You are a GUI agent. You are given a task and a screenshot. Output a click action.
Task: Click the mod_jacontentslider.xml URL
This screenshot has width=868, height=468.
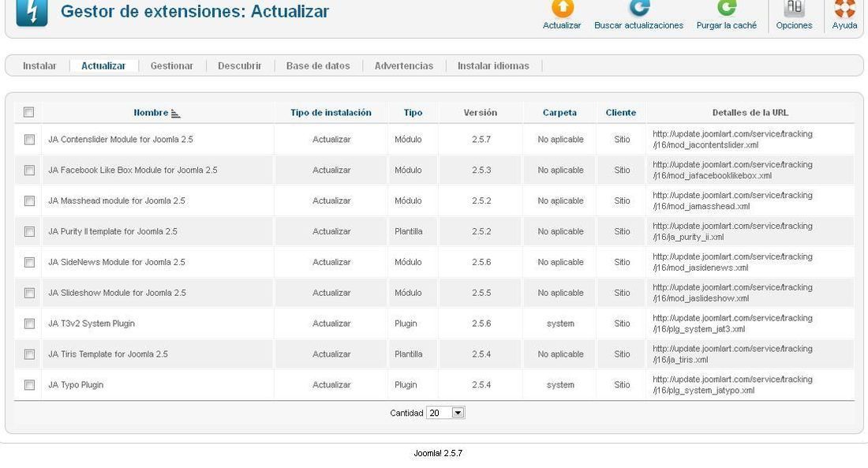tap(732, 140)
